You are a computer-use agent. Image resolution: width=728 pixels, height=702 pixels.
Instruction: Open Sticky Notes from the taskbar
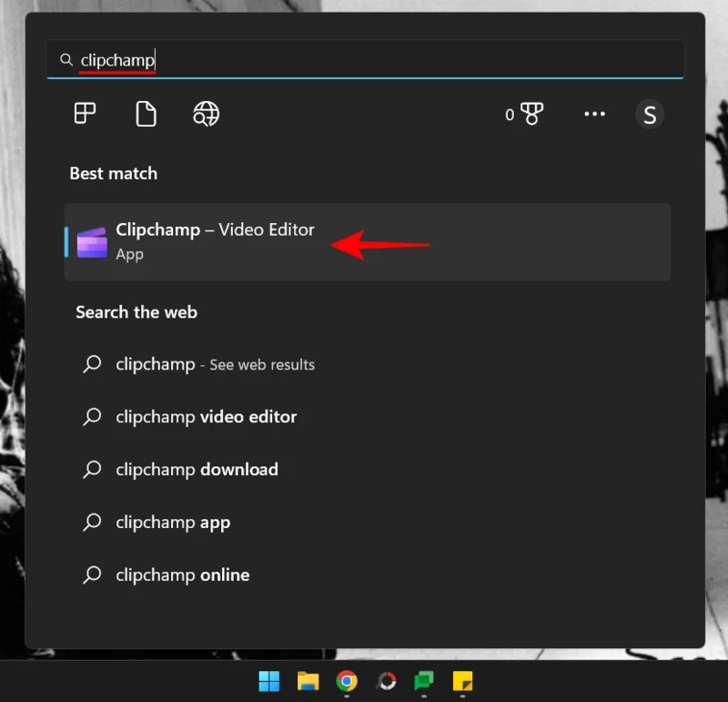click(x=462, y=681)
